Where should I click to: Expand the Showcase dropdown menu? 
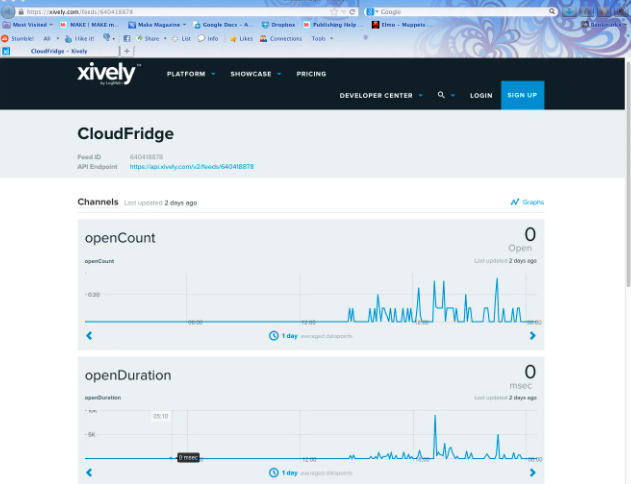255,74
